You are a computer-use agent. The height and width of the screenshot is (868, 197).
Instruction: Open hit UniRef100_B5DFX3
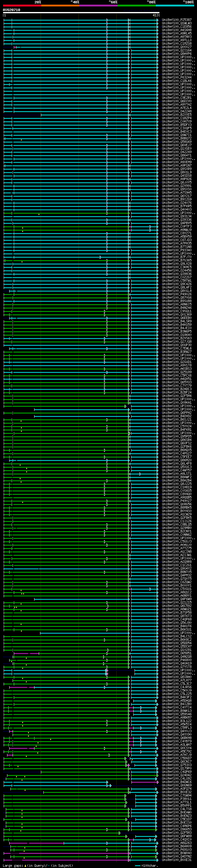pyautogui.click(x=177, y=125)
